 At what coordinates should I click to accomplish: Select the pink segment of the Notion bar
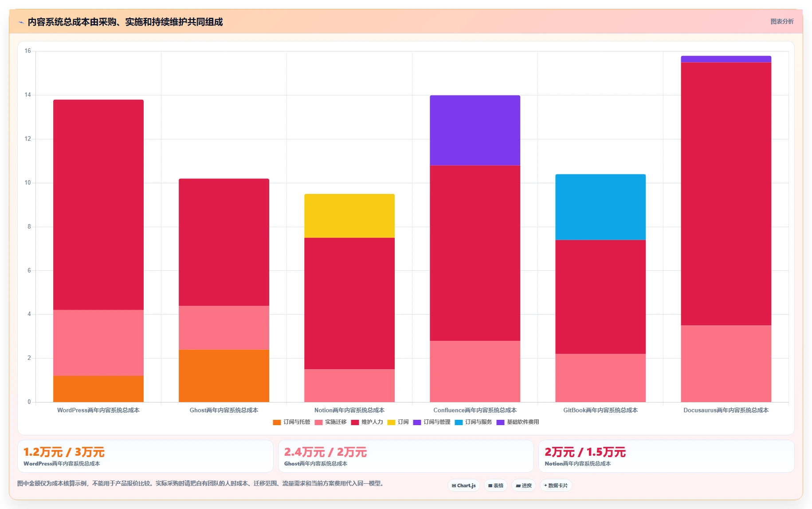(349, 386)
